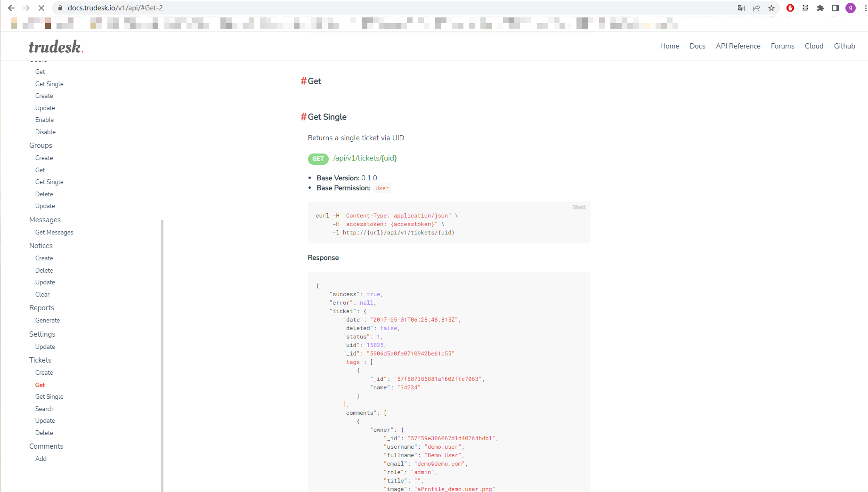This screenshot has width=868, height=492.
Task: Select Add under Comments
Action: pos(41,459)
